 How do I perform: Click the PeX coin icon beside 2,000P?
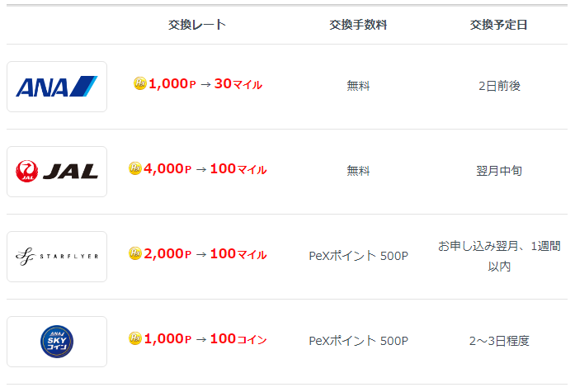click(x=135, y=253)
